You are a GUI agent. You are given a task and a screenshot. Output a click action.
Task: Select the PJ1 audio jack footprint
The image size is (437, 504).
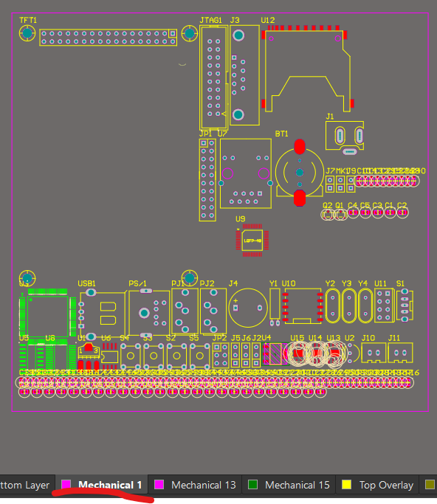185,311
